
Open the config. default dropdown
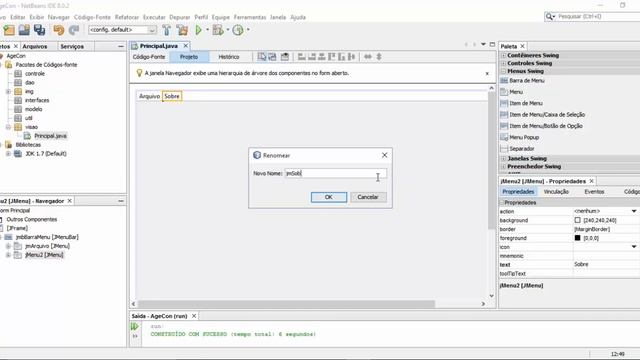(x=152, y=30)
